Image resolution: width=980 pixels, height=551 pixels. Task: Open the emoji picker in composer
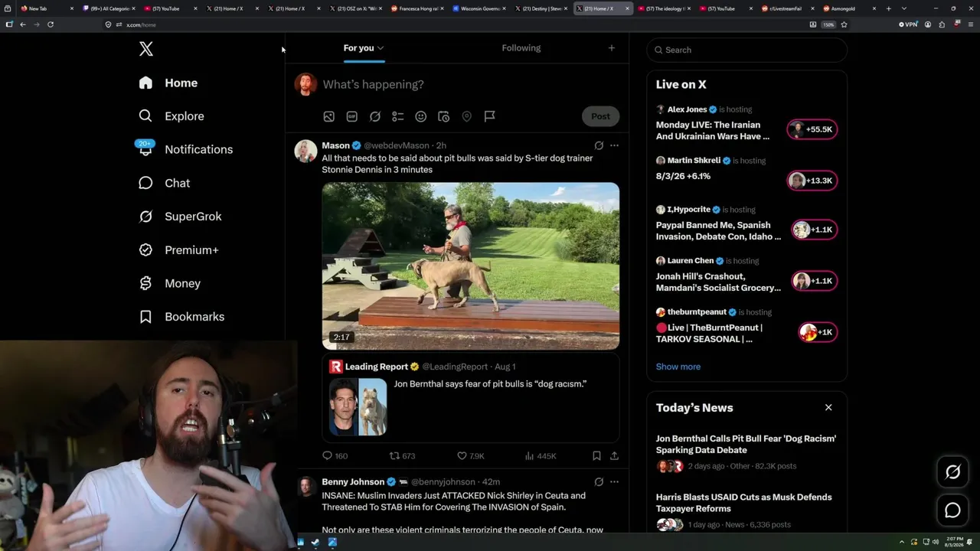tap(420, 116)
